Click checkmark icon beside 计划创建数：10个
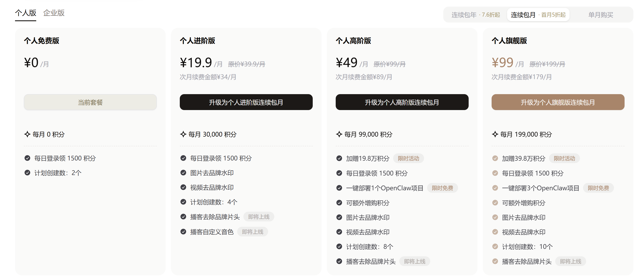The width and height of the screenshot is (644, 278). pyautogui.click(x=495, y=247)
